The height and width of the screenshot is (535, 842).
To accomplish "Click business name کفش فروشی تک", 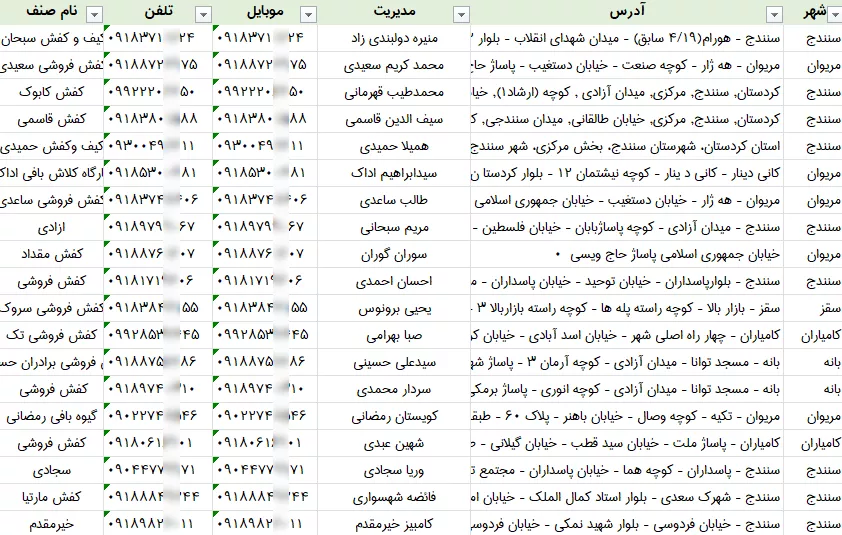I will coord(52,335).
